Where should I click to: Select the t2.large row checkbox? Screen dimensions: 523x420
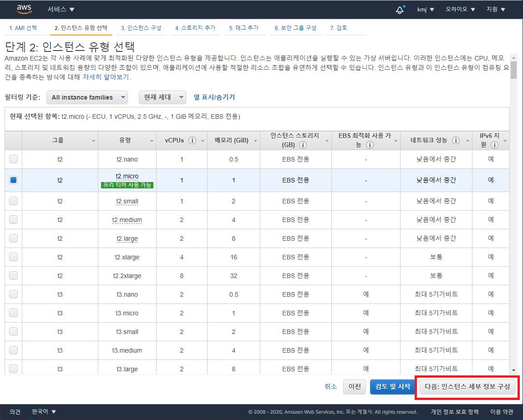click(x=13, y=238)
